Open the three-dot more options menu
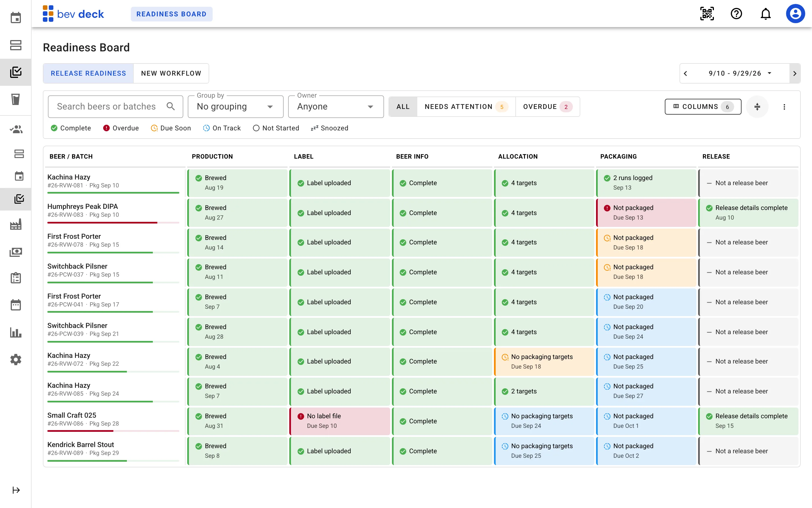This screenshot has width=812, height=508. click(784, 107)
